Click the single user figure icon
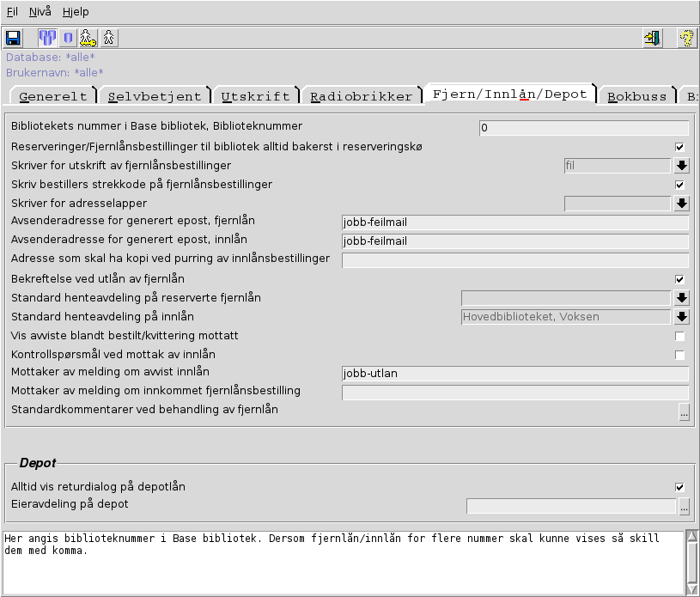 pyautogui.click(x=108, y=38)
